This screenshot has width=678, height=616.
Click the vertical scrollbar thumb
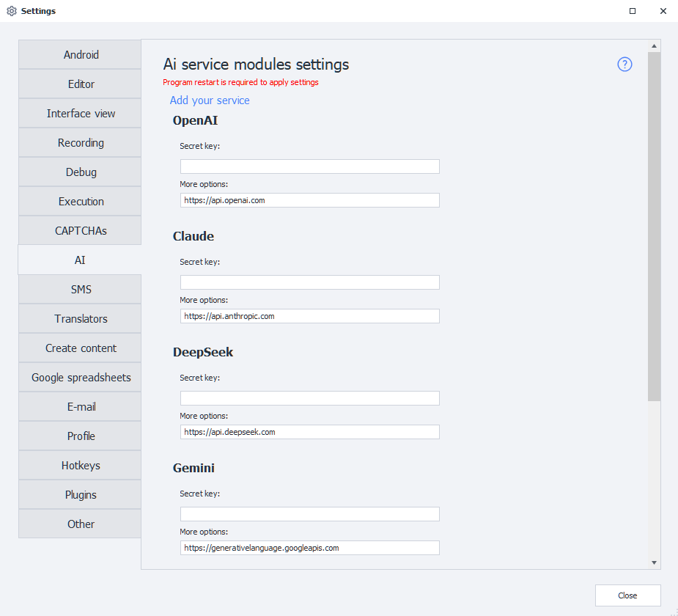click(x=654, y=227)
